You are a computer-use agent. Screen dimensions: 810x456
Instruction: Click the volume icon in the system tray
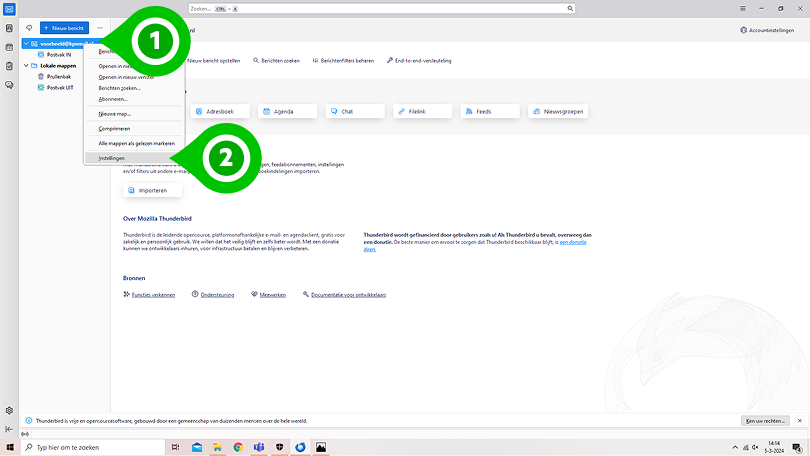click(755, 447)
